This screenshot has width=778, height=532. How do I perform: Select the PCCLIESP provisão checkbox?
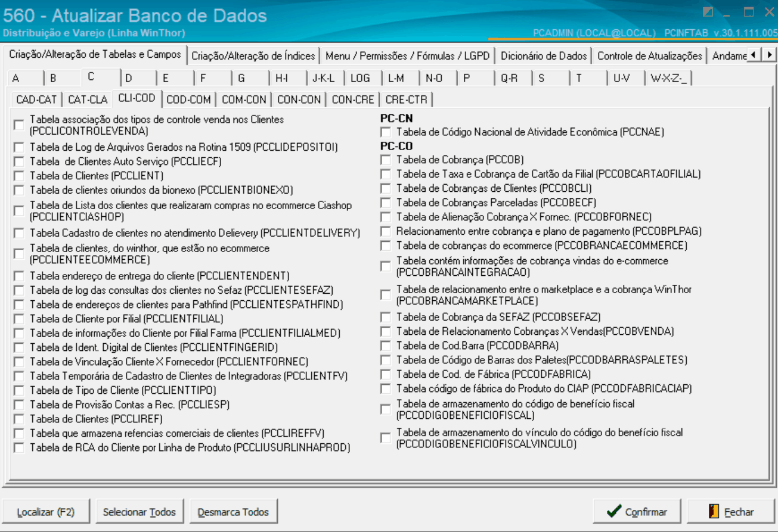(x=19, y=405)
